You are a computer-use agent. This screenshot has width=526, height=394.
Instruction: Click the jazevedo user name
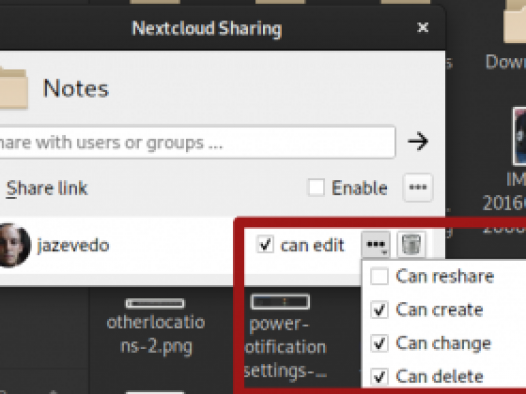(73, 245)
